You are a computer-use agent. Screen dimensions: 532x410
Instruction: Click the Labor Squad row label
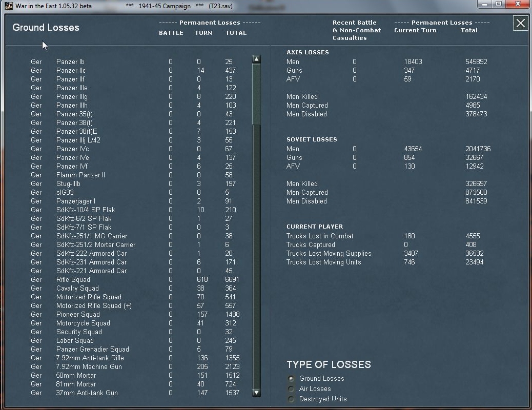pos(75,340)
